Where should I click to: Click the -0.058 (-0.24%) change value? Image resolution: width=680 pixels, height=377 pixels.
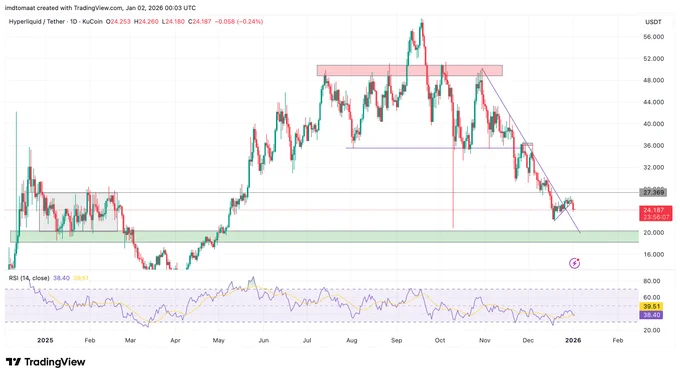238,21
